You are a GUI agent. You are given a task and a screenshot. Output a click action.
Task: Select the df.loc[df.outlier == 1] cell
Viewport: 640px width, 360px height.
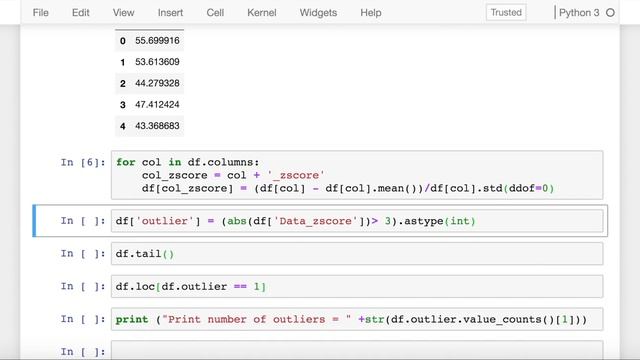pos(357,286)
